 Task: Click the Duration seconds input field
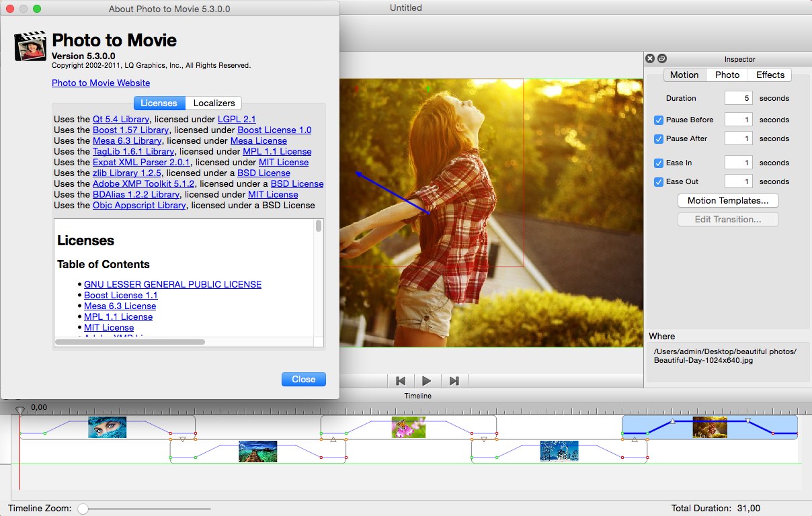click(x=738, y=98)
